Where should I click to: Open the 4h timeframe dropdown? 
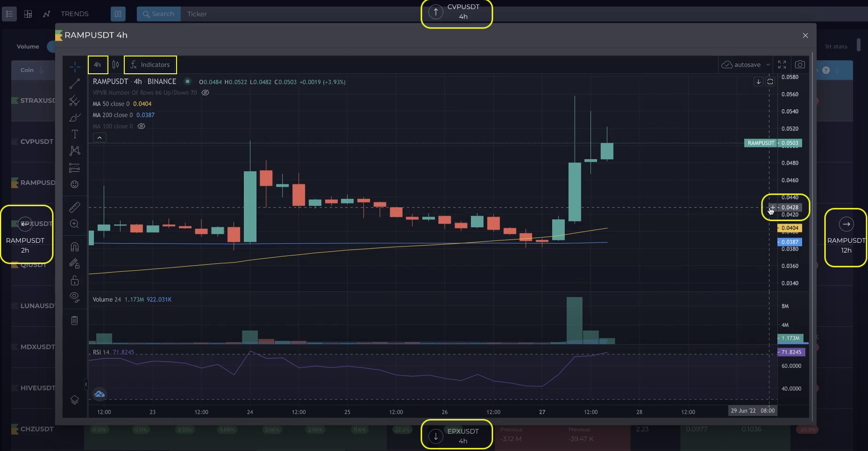[x=98, y=65]
